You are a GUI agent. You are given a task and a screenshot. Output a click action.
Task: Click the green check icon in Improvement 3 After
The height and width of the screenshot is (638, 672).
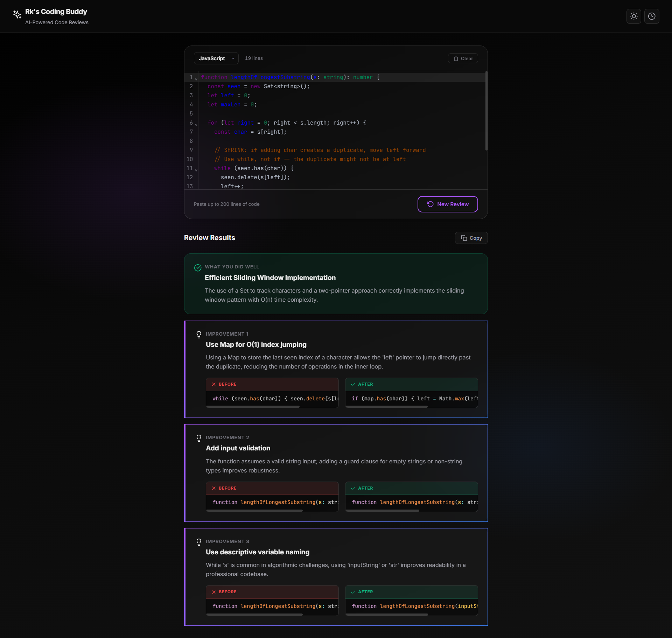coord(353,592)
